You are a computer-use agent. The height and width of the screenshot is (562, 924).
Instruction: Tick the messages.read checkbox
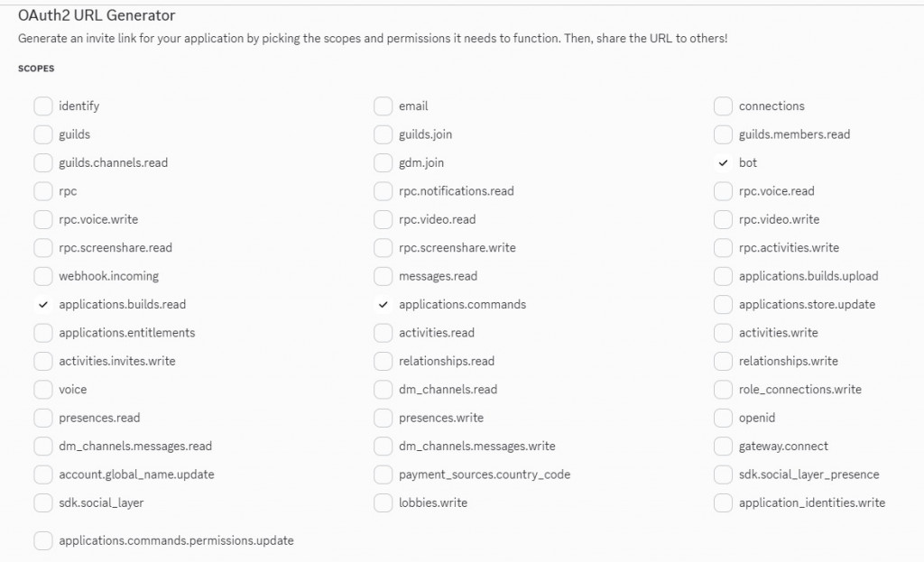tap(383, 276)
